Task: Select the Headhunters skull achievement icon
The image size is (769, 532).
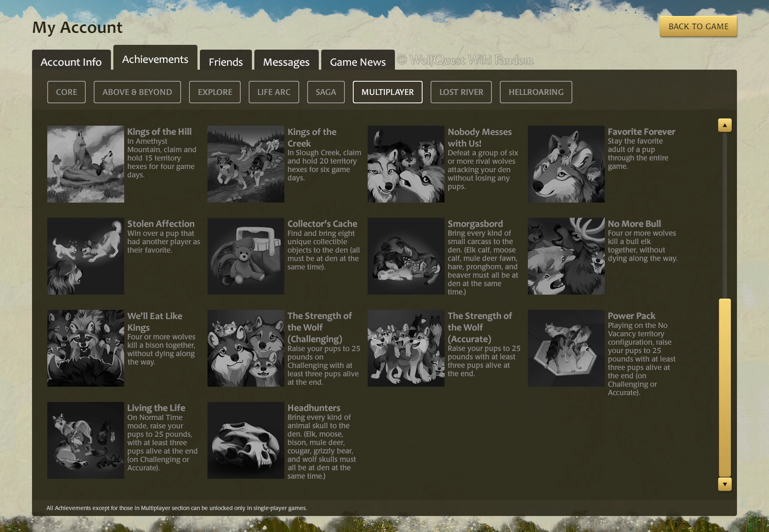Action: tap(246, 440)
